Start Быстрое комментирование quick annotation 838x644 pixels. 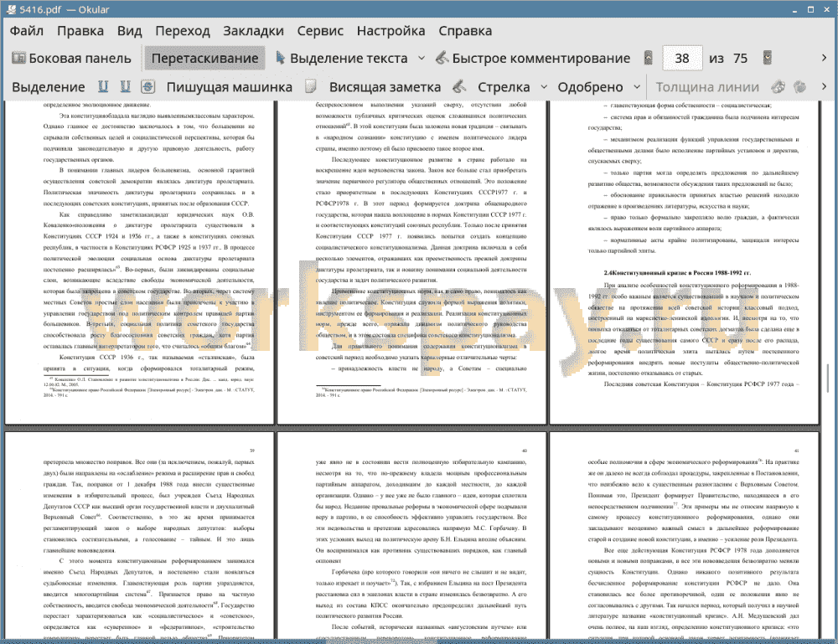[x=532, y=59]
